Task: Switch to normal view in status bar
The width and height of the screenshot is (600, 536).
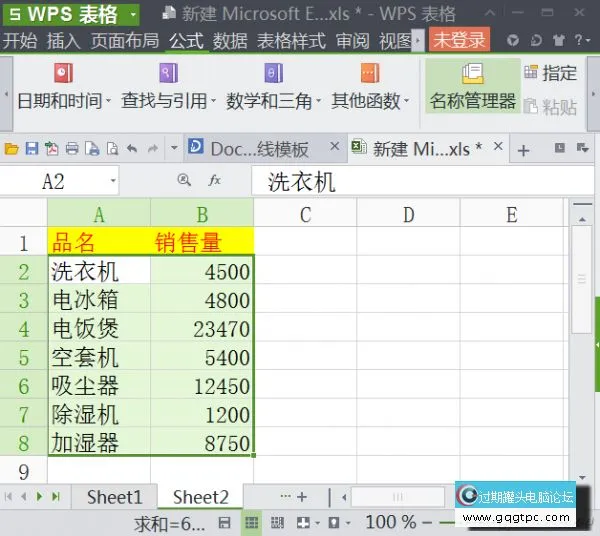Action: click(251, 523)
